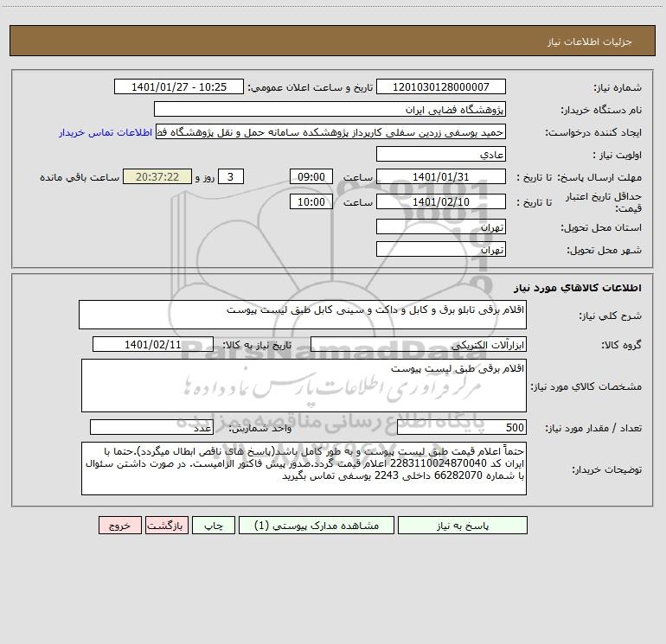Image resolution: width=666 pixels, height=644 pixels.
Task: Click the label 'گروه کالا:'
Action: click(621, 345)
